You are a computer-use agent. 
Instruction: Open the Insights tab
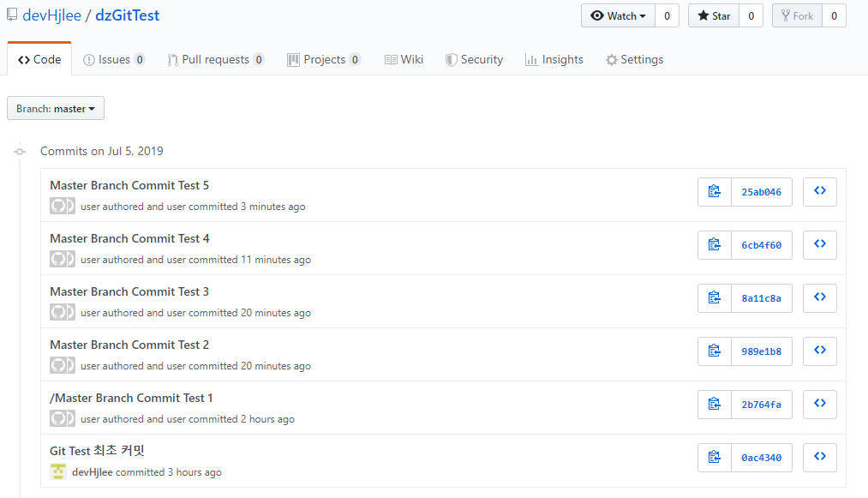pyautogui.click(x=554, y=59)
